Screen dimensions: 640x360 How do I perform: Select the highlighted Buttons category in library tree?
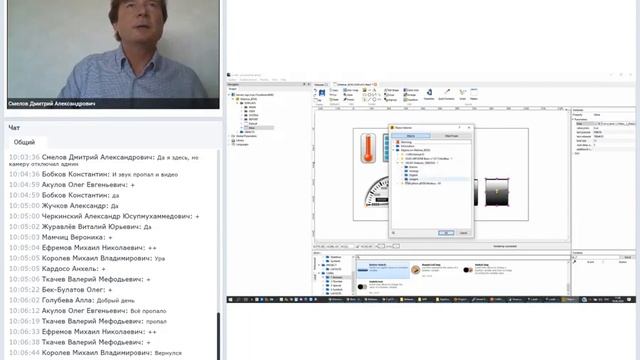[337, 278]
